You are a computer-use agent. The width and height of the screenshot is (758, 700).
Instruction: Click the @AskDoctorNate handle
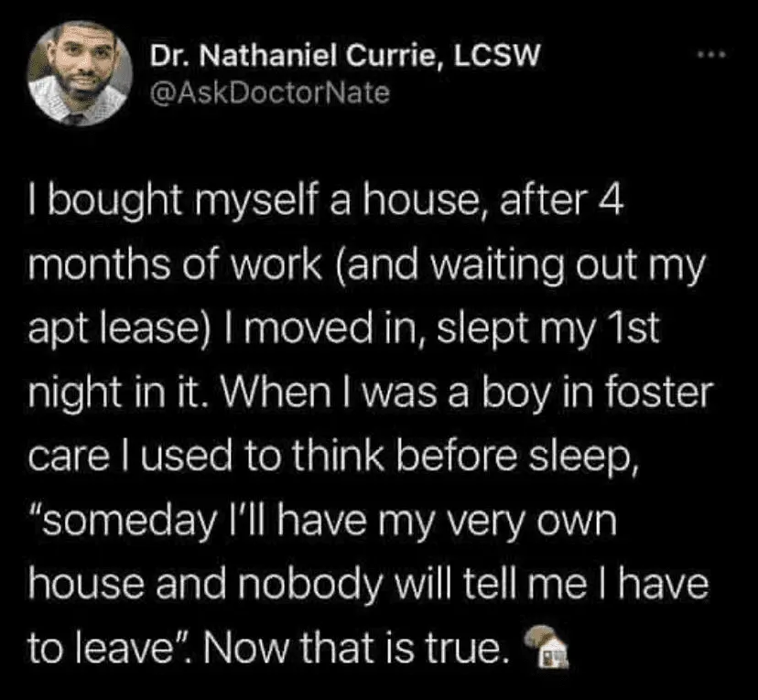[x=269, y=92]
